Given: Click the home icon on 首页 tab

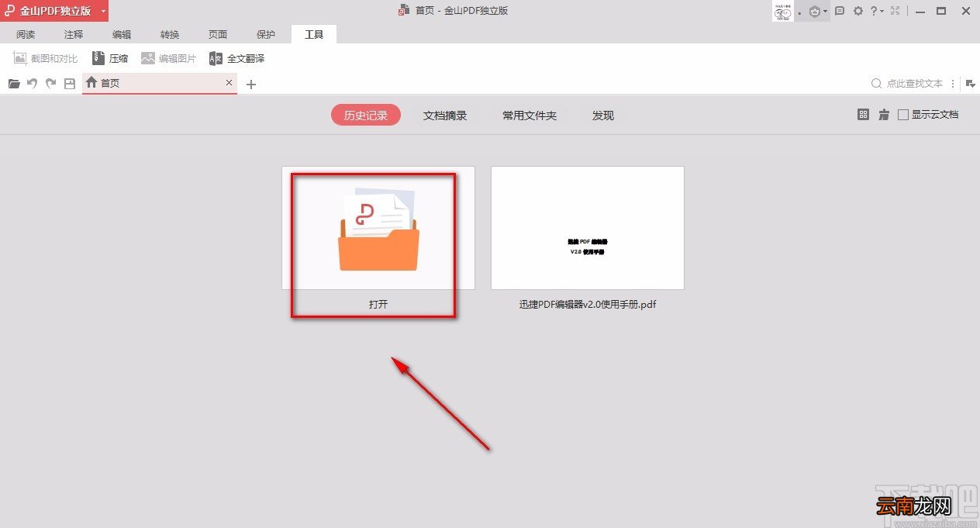Looking at the screenshot, I should [x=91, y=82].
